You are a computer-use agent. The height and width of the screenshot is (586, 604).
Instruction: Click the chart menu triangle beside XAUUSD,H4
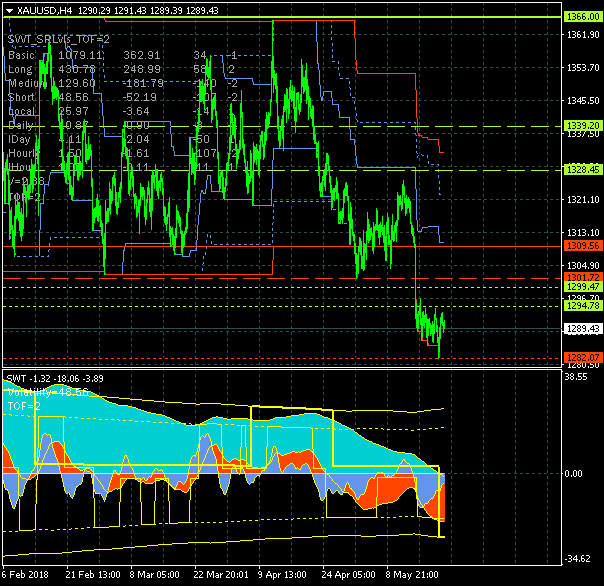point(10,11)
